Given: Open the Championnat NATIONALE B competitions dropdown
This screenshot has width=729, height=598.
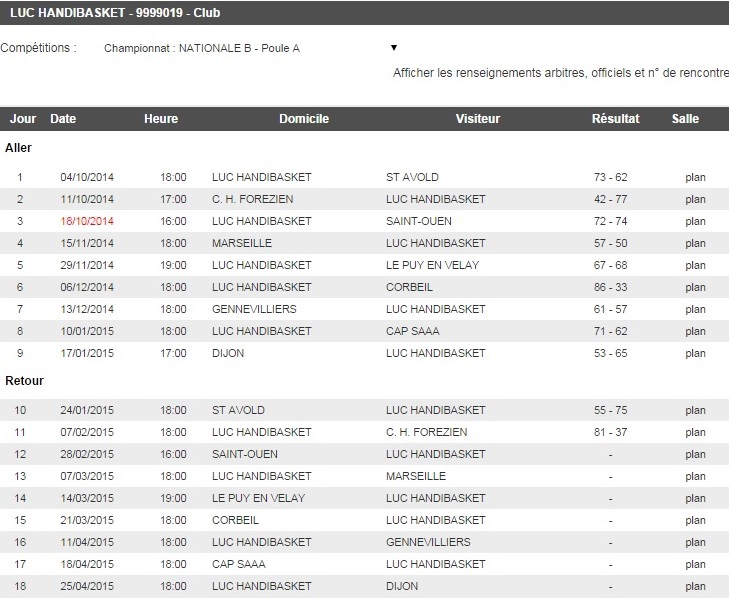Looking at the screenshot, I should 250,48.
